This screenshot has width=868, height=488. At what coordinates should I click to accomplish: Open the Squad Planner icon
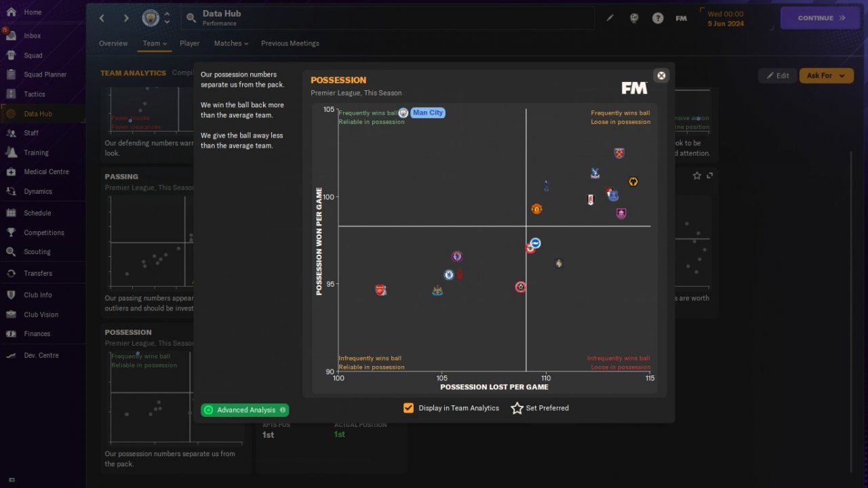[11, 75]
